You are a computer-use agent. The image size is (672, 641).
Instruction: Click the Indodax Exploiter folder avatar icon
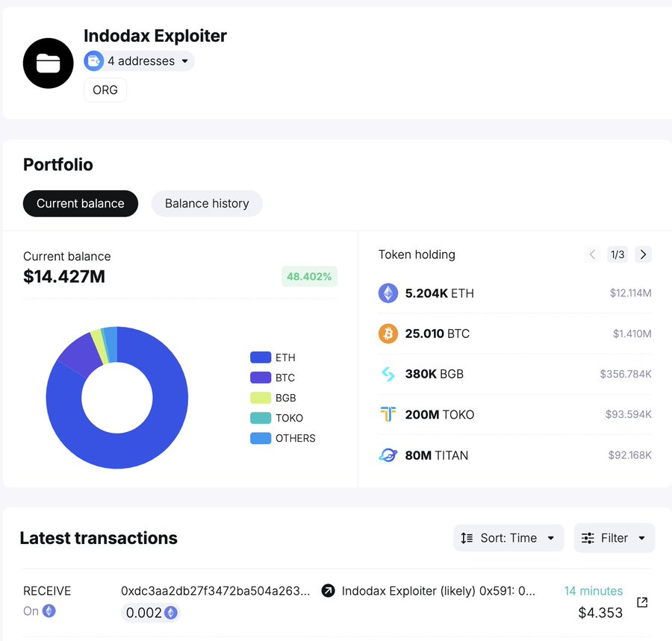(49, 63)
